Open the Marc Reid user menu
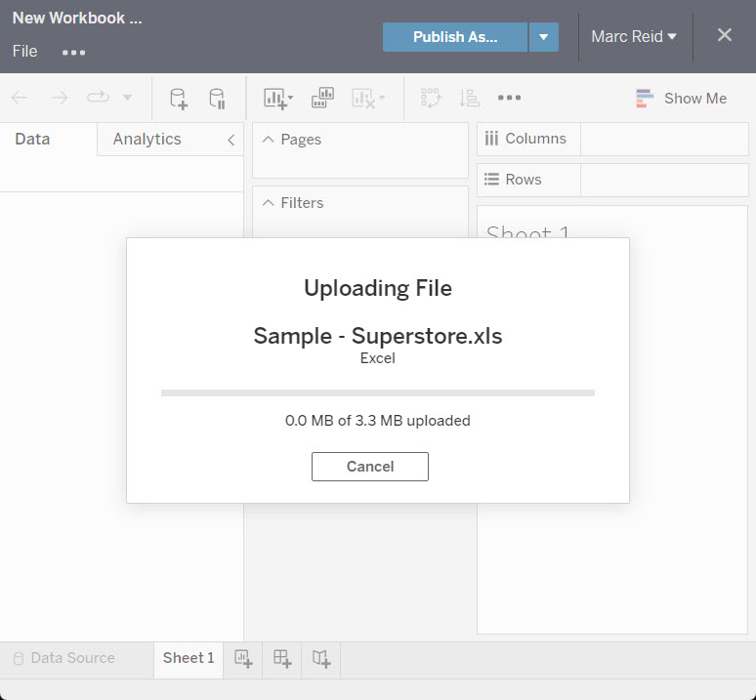The width and height of the screenshot is (756, 700). pyautogui.click(x=634, y=36)
